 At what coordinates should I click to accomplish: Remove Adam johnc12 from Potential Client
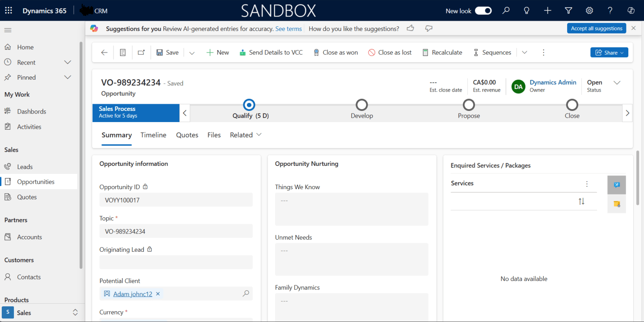(158, 294)
